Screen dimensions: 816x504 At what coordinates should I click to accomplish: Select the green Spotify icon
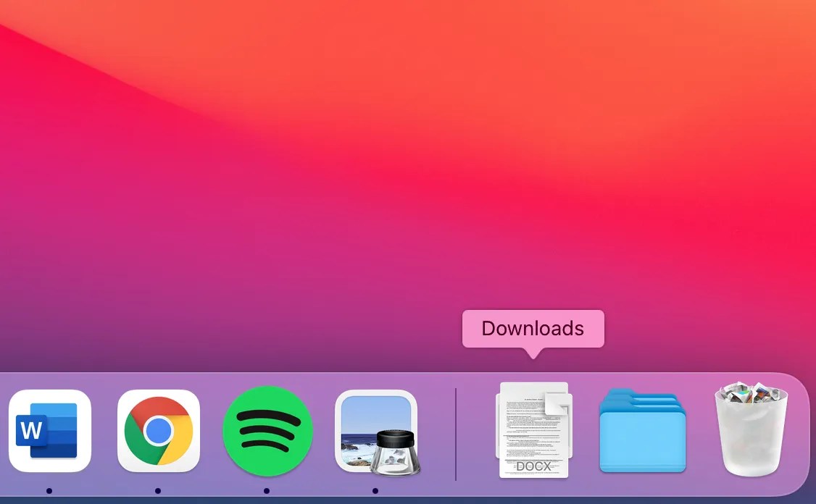pyautogui.click(x=267, y=431)
